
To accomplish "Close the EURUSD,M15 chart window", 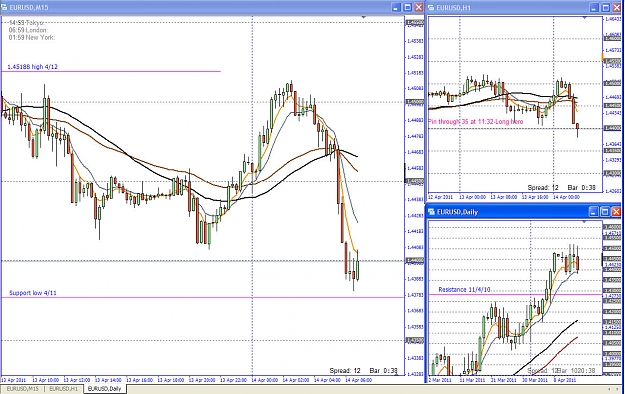I will pyautogui.click(x=419, y=8).
